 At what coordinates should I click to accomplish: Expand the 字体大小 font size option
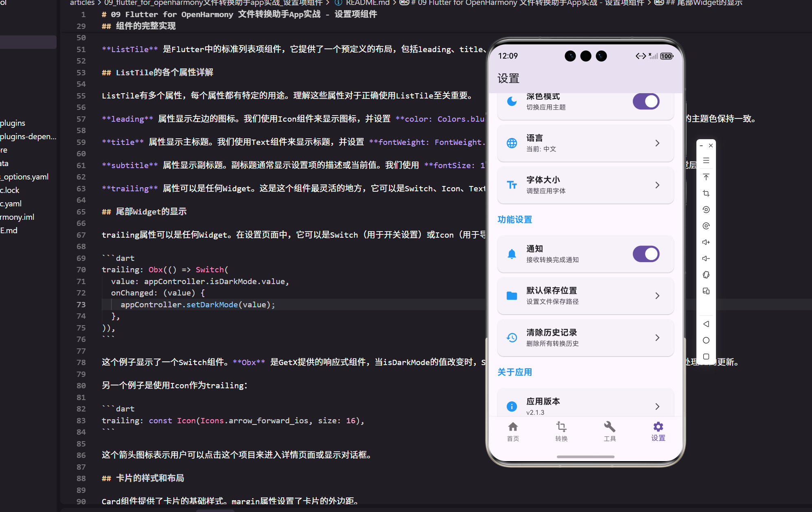click(x=657, y=185)
